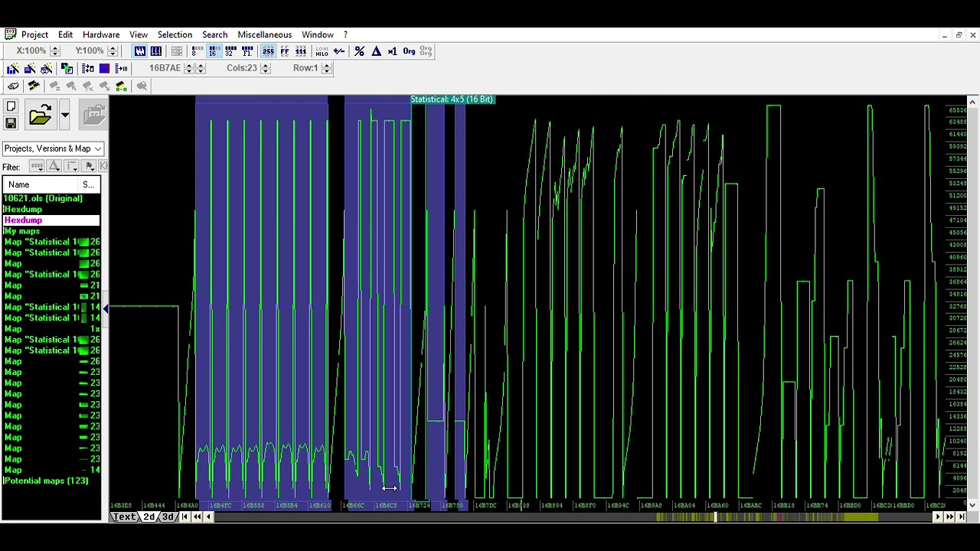Toggle the LoHi/HiLo byte order

[322, 51]
